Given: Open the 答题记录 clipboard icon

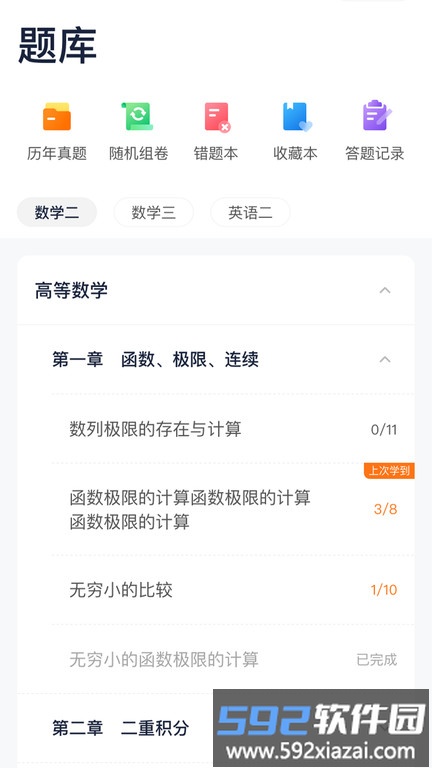Looking at the screenshot, I should click(x=377, y=116).
